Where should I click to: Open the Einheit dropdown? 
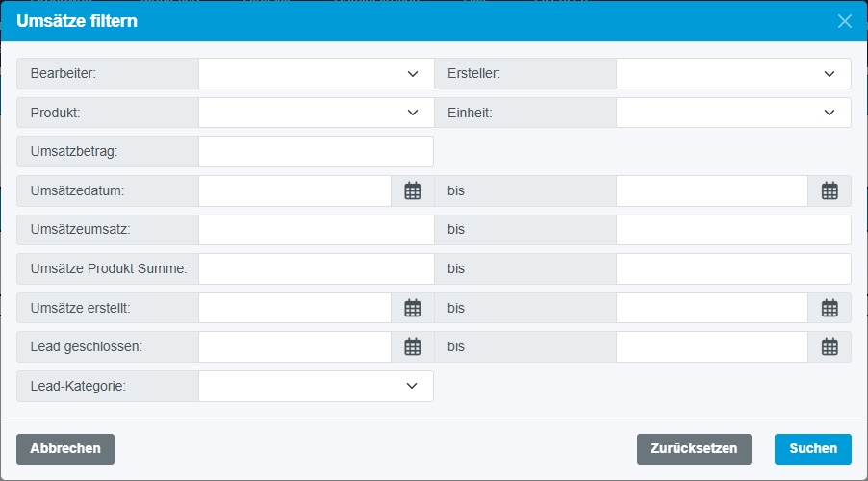click(x=733, y=113)
